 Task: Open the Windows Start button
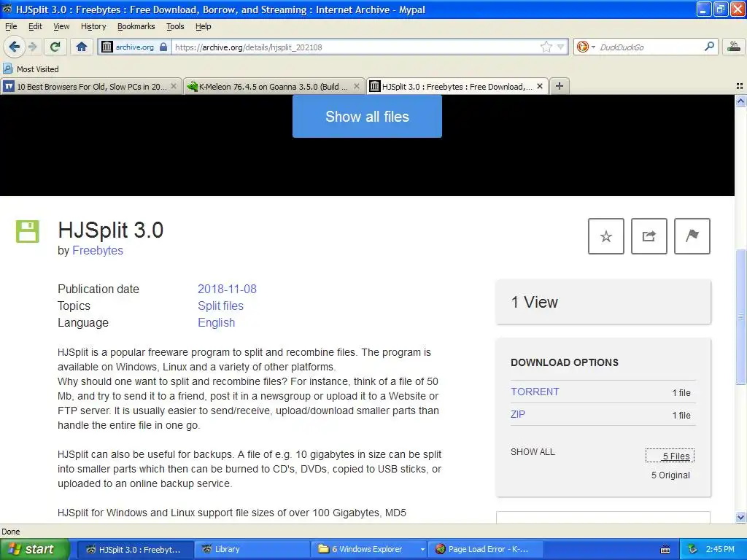[x=34, y=549]
